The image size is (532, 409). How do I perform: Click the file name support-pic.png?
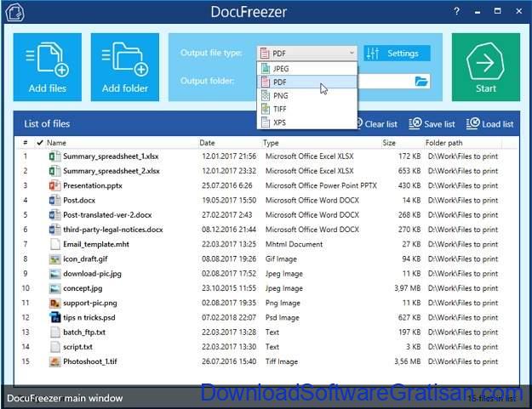(90, 304)
